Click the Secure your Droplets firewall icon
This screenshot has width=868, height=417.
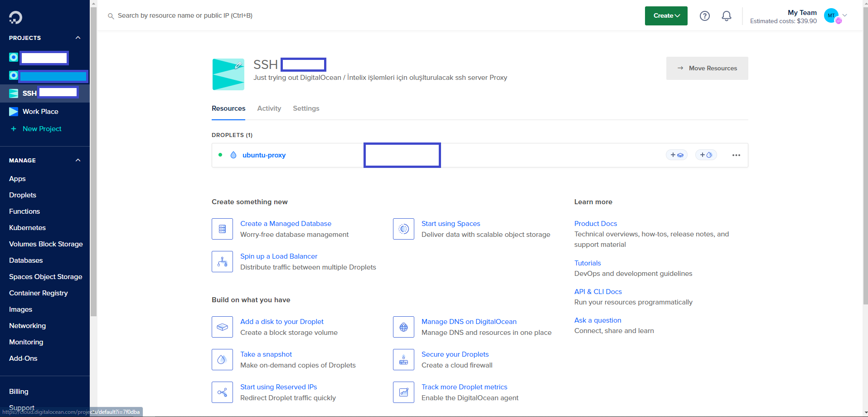click(x=403, y=360)
